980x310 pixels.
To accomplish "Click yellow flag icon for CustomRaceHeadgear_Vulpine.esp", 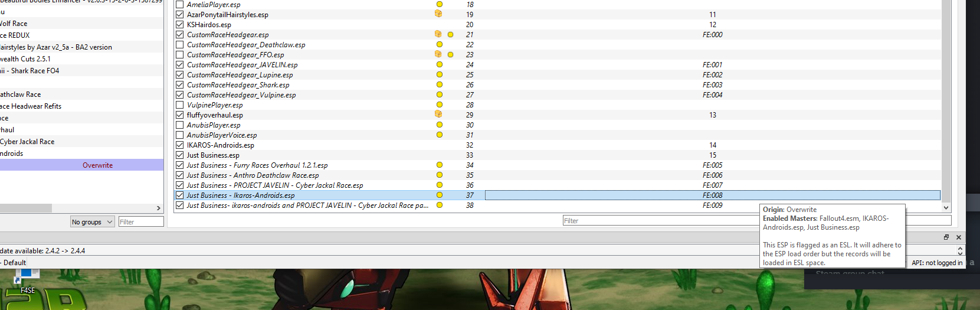I will [x=440, y=94].
